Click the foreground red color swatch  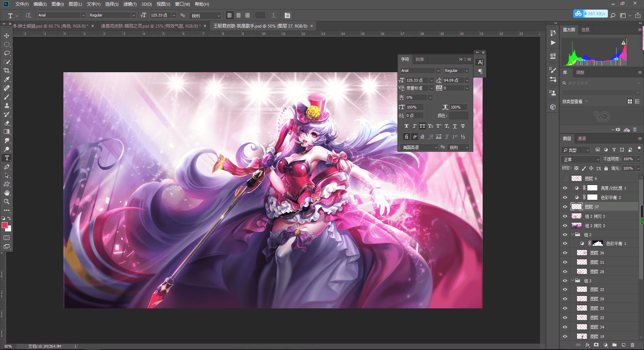pos(5,225)
